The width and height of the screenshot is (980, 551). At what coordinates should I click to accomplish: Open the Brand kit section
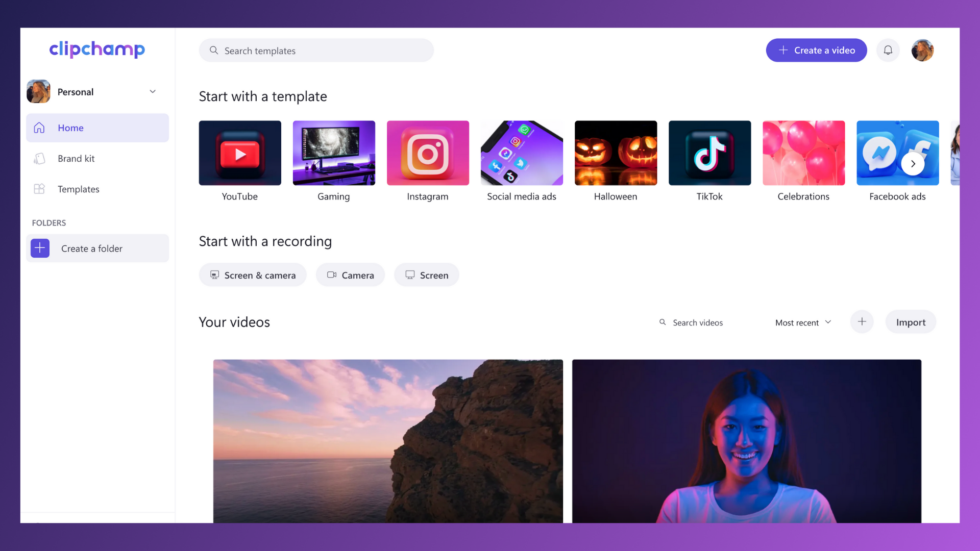point(77,158)
